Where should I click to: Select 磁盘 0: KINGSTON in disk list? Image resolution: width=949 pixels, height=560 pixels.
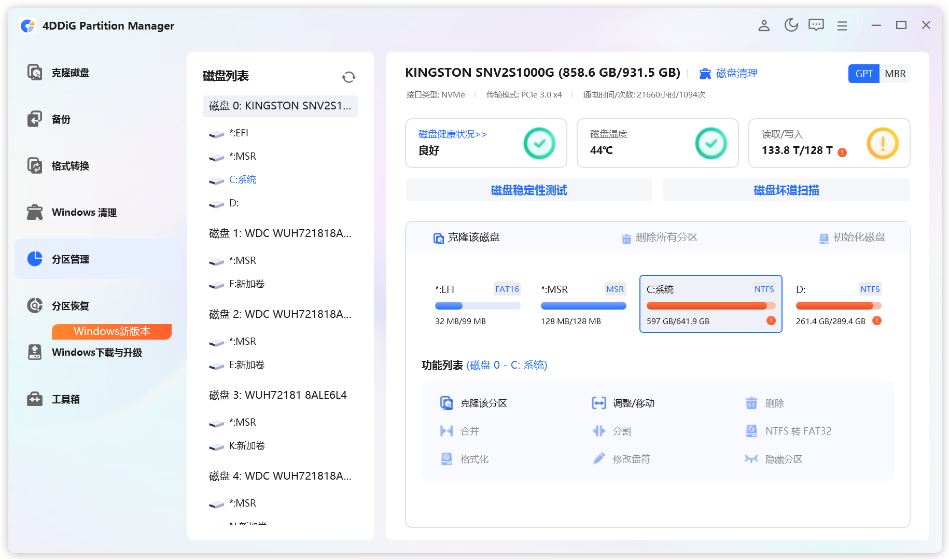point(280,106)
